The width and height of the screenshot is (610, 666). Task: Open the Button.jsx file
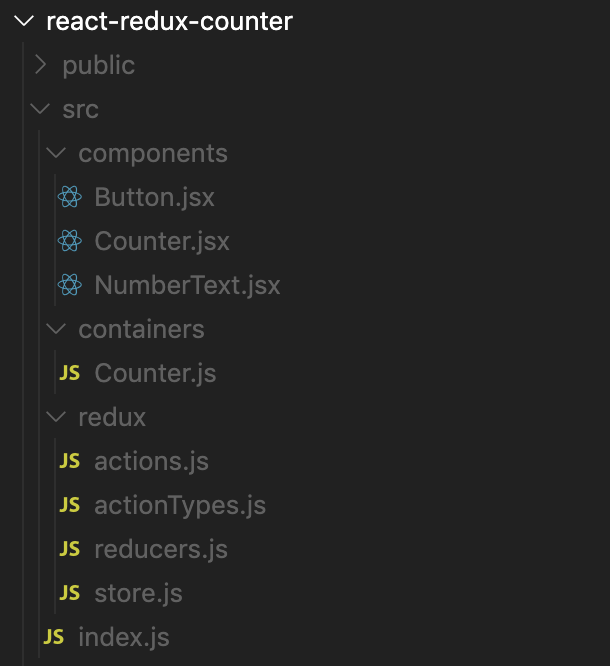tap(154, 198)
